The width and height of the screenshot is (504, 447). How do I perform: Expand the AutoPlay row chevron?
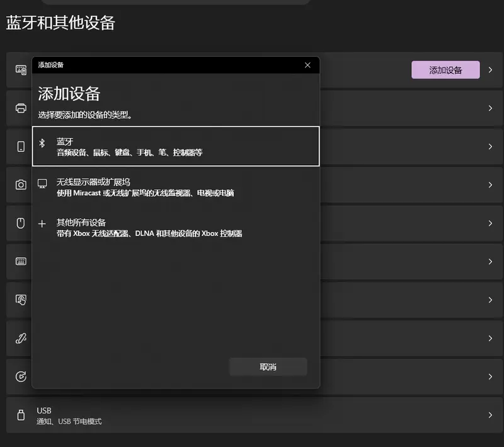coord(490,376)
